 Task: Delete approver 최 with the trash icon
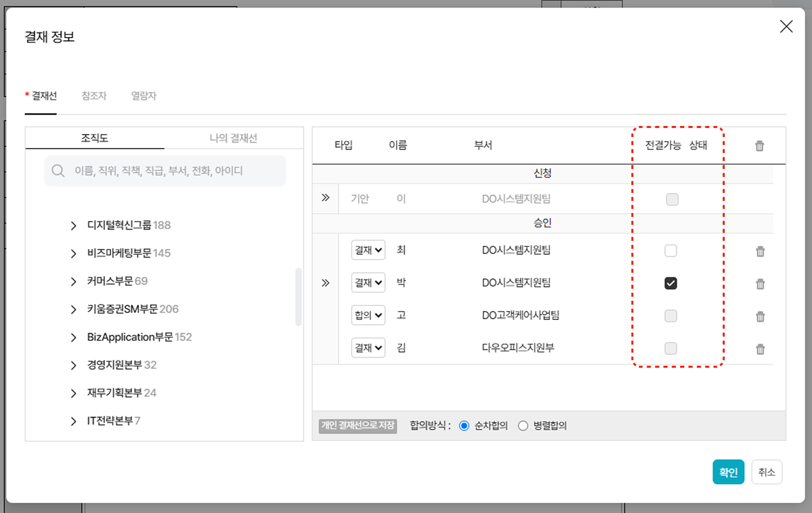760,251
